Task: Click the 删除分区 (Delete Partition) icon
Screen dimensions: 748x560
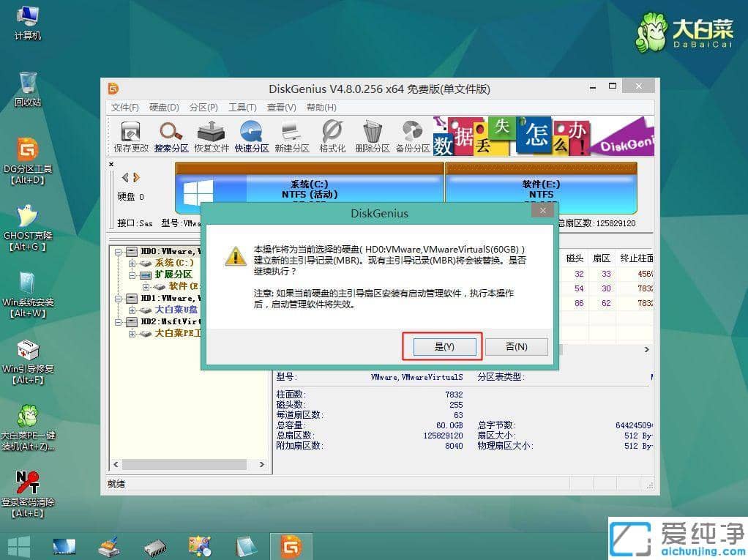Action: point(372,135)
